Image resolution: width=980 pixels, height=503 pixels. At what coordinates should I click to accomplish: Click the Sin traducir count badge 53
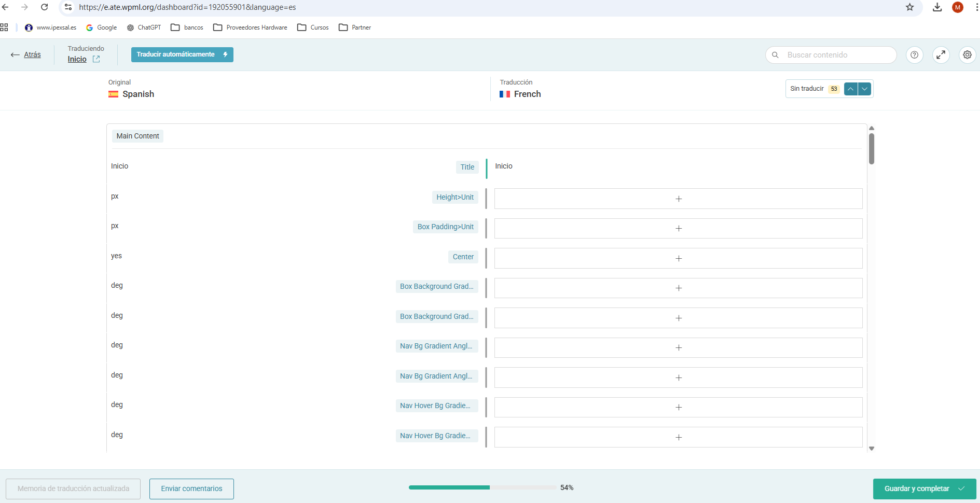[834, 89]
